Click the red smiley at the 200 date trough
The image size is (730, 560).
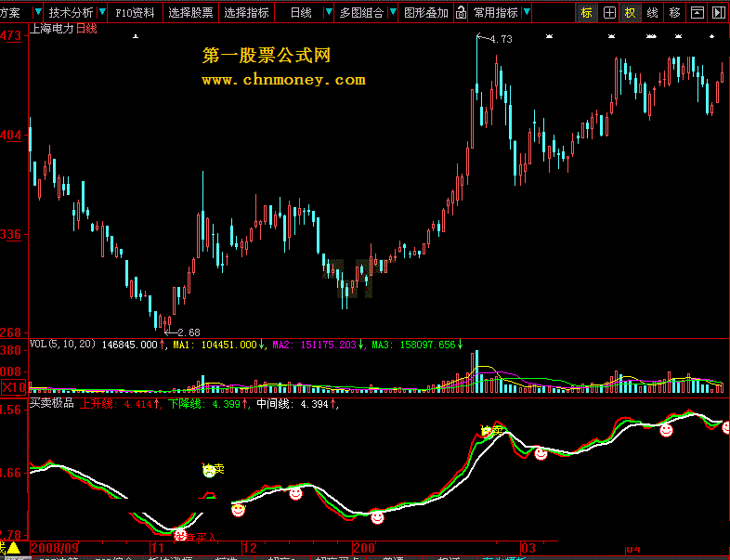377,517
